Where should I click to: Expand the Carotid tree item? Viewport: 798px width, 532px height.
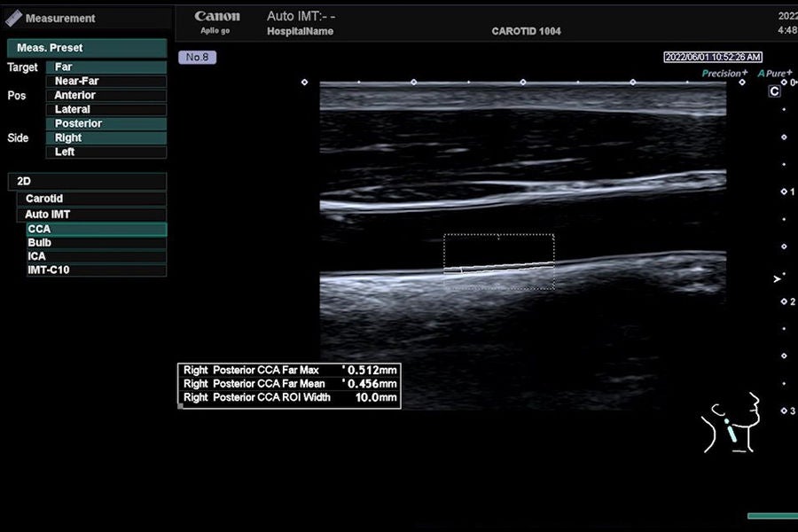[x=91, y=199]
